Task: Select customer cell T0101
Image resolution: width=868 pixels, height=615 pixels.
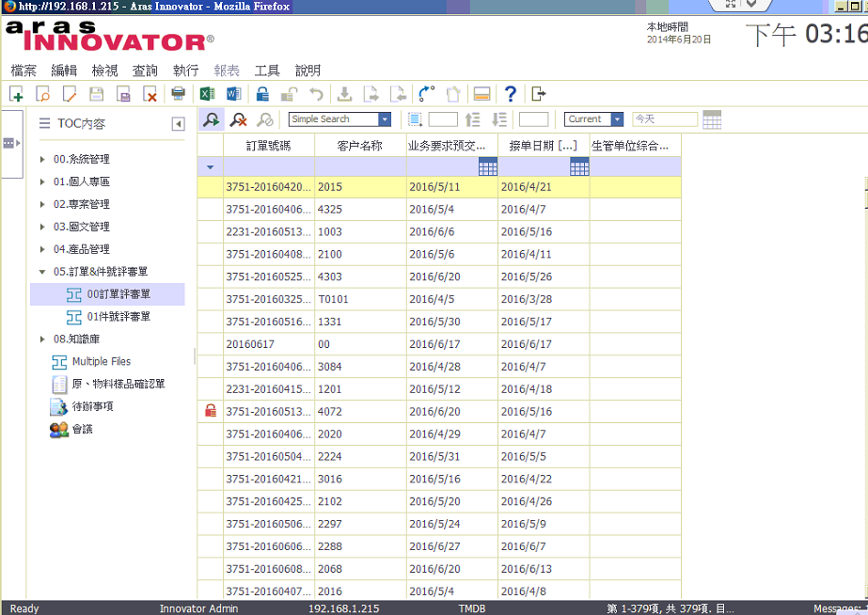Action: [360, 299]
